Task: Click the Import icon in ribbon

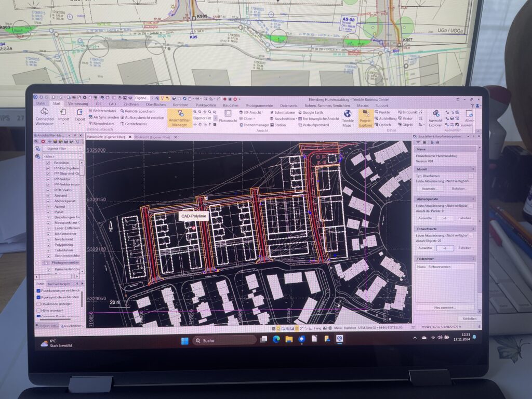Action: [x=63, y=112]
